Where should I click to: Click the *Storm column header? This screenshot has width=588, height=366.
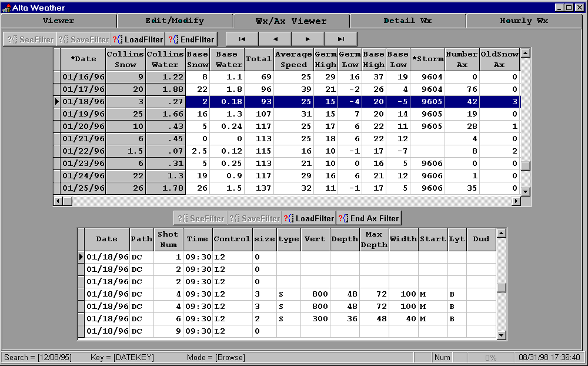click(x=427, y=59)
